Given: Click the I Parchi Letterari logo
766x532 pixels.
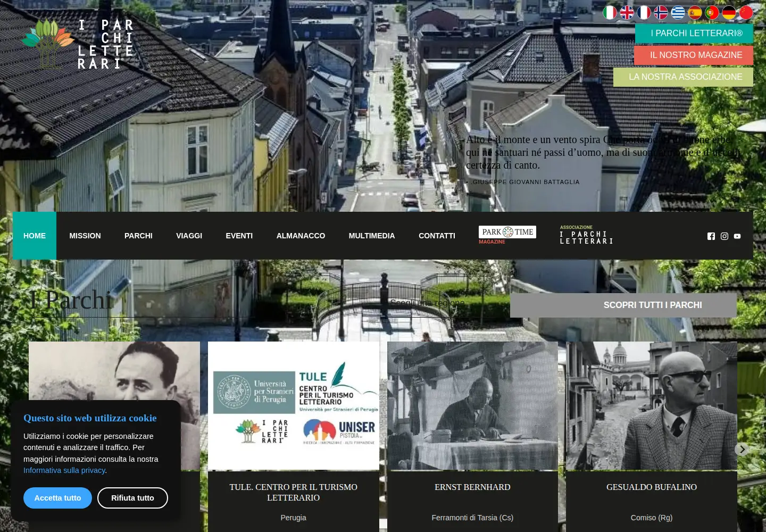Looking at the screenshot, I should pos(77,44).
